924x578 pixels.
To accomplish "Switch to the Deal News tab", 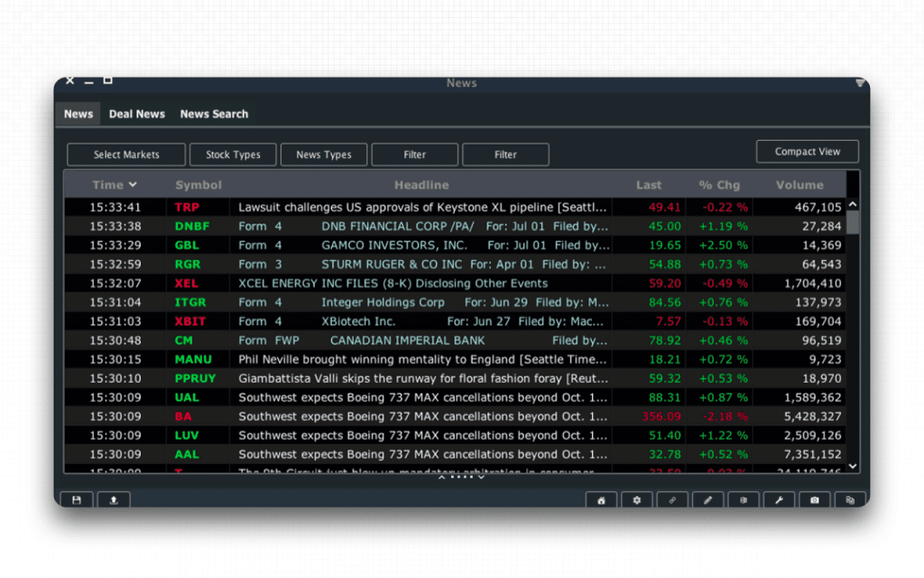I will [x=137, y=114].
